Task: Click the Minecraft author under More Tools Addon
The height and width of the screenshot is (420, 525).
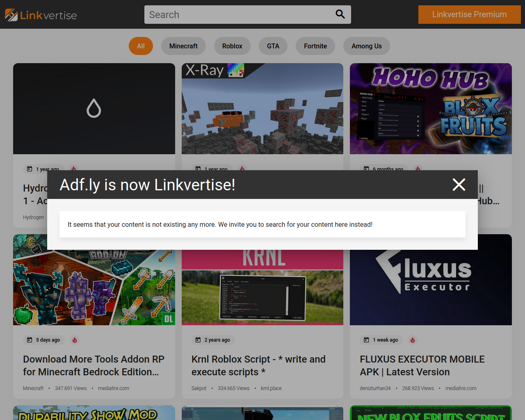Action: (x=33, y=388)
